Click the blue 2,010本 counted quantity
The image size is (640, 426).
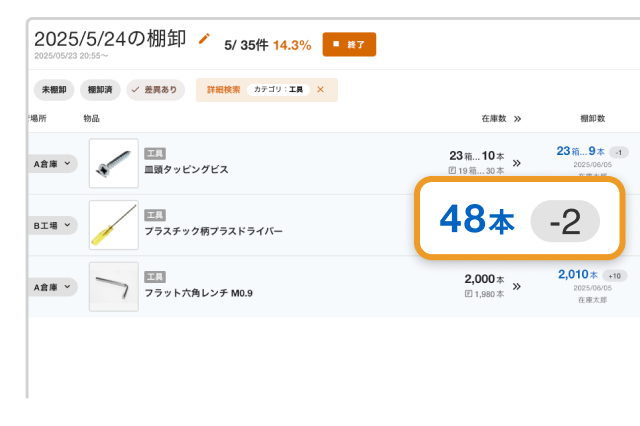[577, 274]
